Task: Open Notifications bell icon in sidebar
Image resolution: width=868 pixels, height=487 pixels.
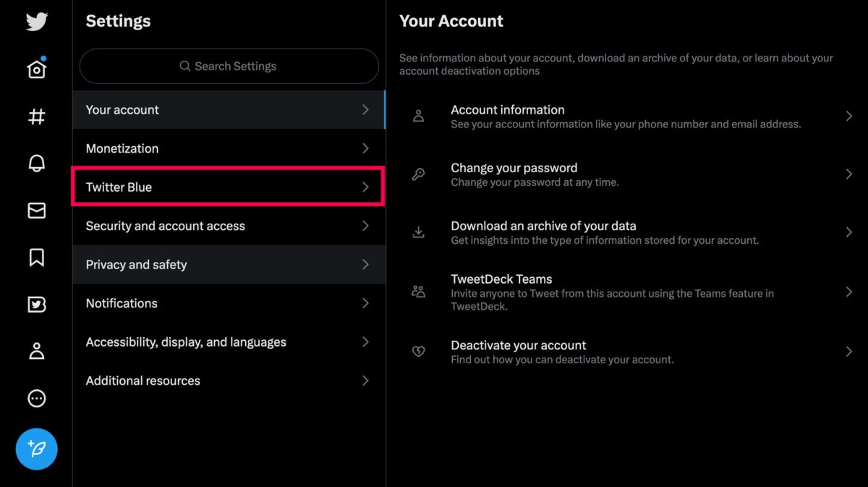Action: [37, 164]
